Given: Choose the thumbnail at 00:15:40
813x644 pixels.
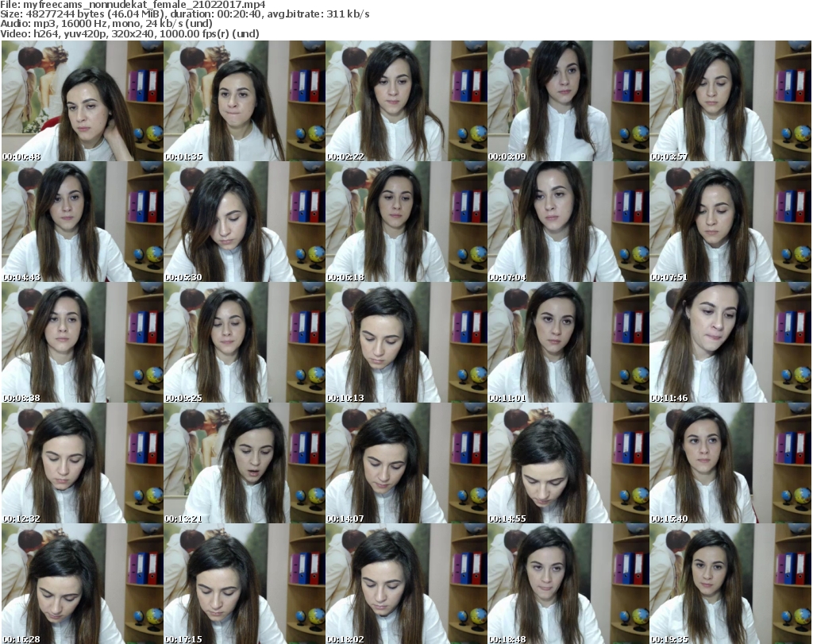Looking at the screenshot, I should 730,463.
